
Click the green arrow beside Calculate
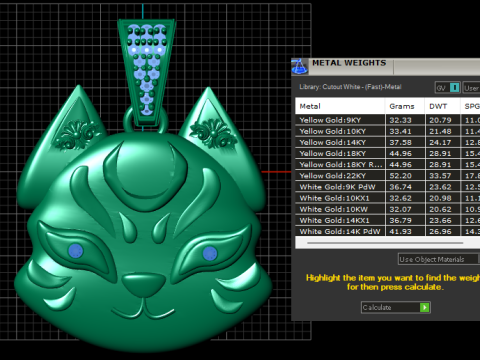(x=425, y=307)
